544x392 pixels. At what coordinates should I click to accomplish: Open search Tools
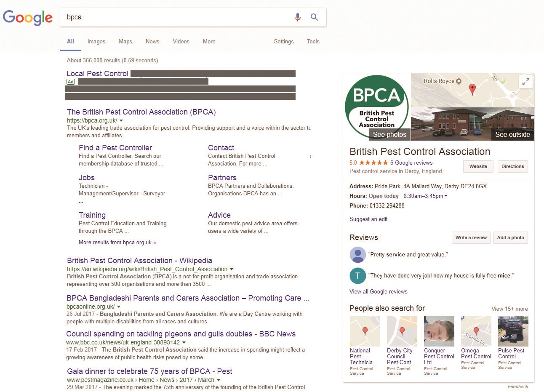point(313,41)
